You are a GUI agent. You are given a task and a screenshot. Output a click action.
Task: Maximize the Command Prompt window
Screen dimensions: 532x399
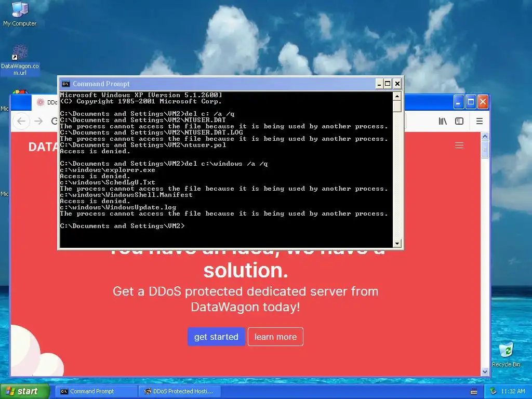click(388, 84)
